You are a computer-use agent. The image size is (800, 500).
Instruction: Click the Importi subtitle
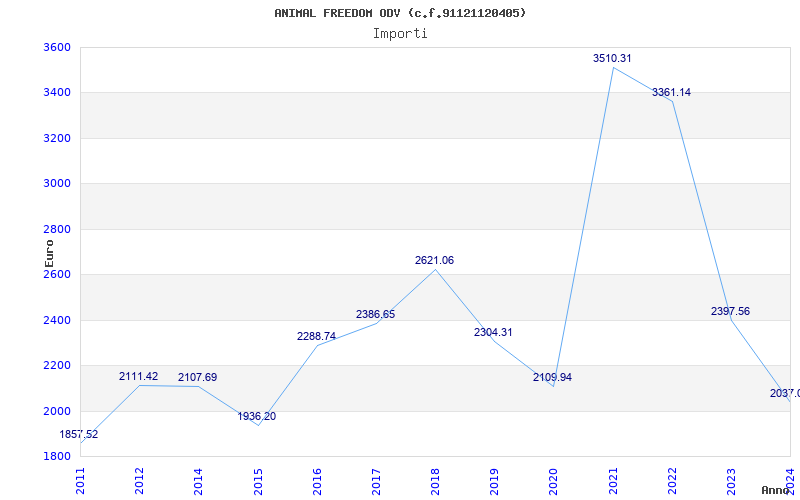400,34
